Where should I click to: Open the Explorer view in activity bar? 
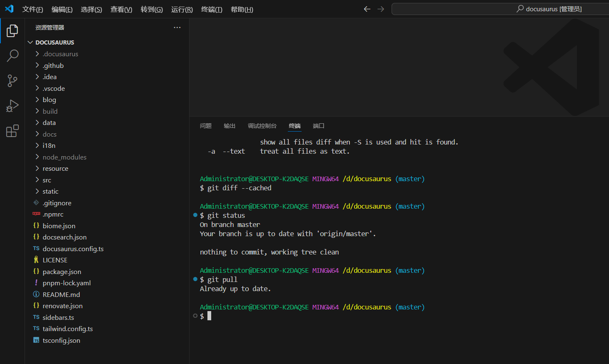tap(12, 30)
